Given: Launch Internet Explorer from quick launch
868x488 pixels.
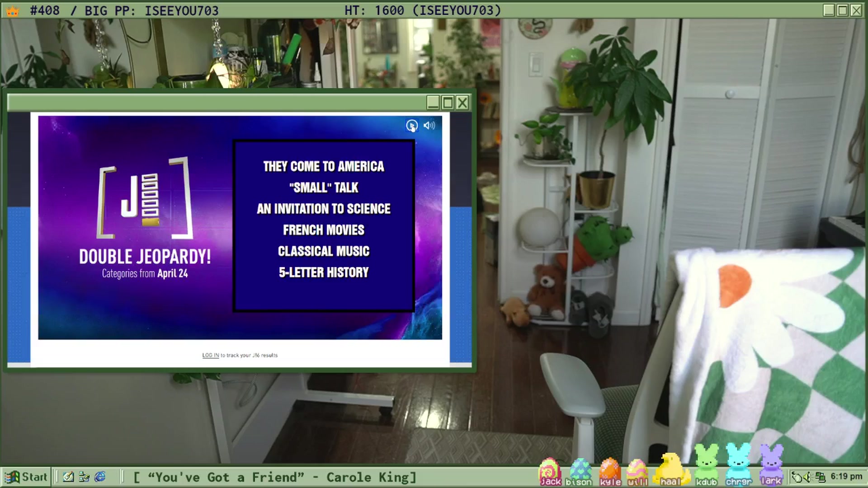Looking at the screenshot, I should point(100,477).
